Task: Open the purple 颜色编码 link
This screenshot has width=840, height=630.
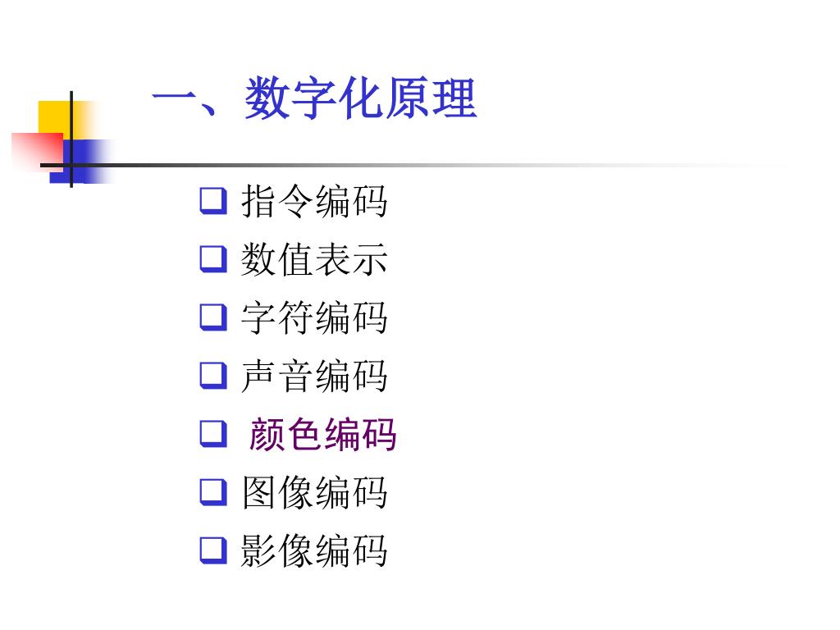Action: (322, 434)
